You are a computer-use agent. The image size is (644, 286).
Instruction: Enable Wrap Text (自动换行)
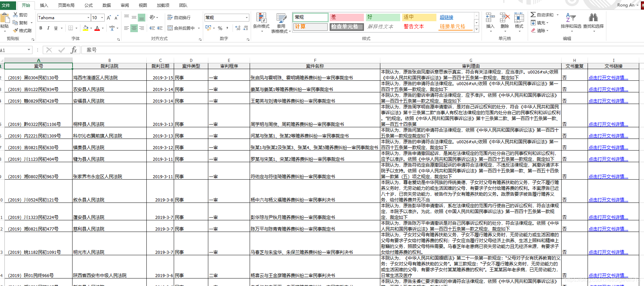pyautogui.click(x=179, y=17)
